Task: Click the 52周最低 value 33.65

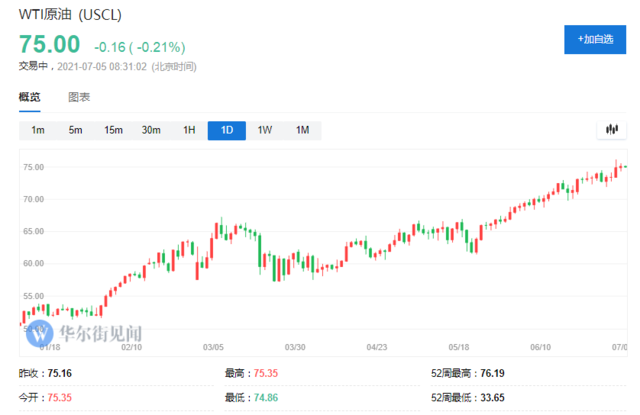Action: (x=492, y=397)
